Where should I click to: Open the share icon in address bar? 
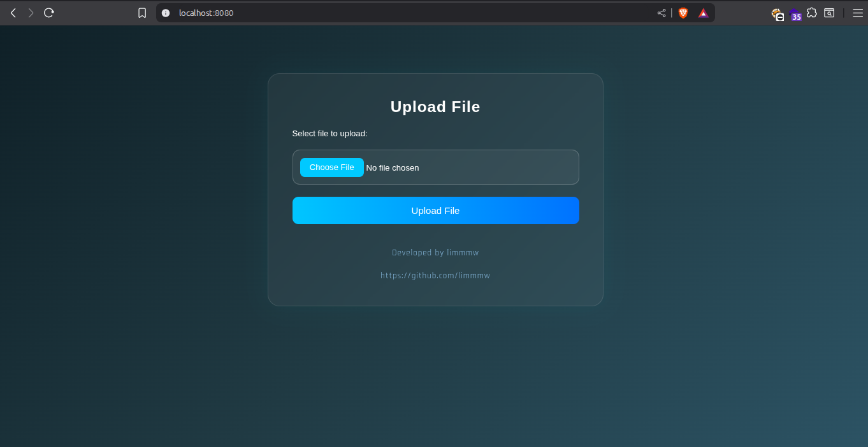[x=662, y=13]
